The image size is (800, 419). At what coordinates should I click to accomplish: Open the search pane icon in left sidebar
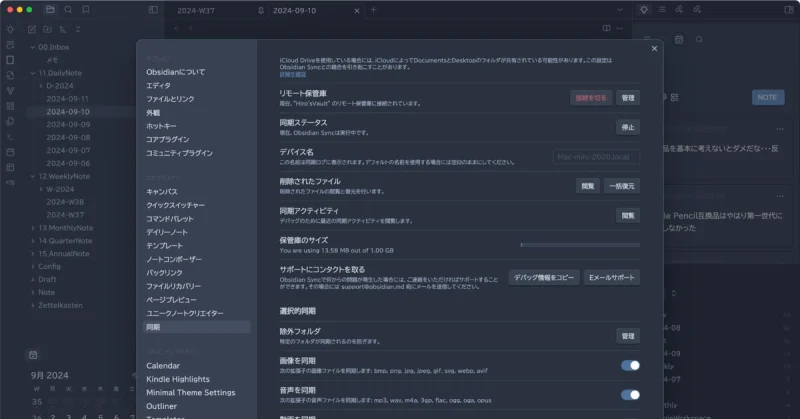[x=68, y=10]
